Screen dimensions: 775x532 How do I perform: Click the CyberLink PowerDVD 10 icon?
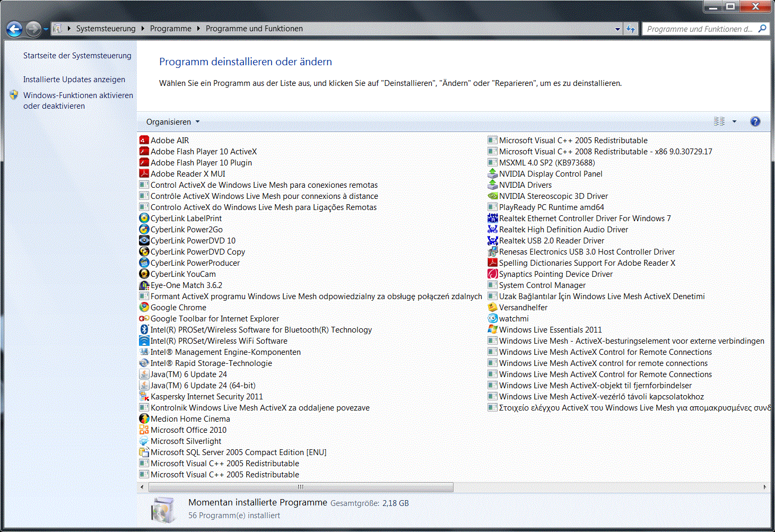(144, 240)
